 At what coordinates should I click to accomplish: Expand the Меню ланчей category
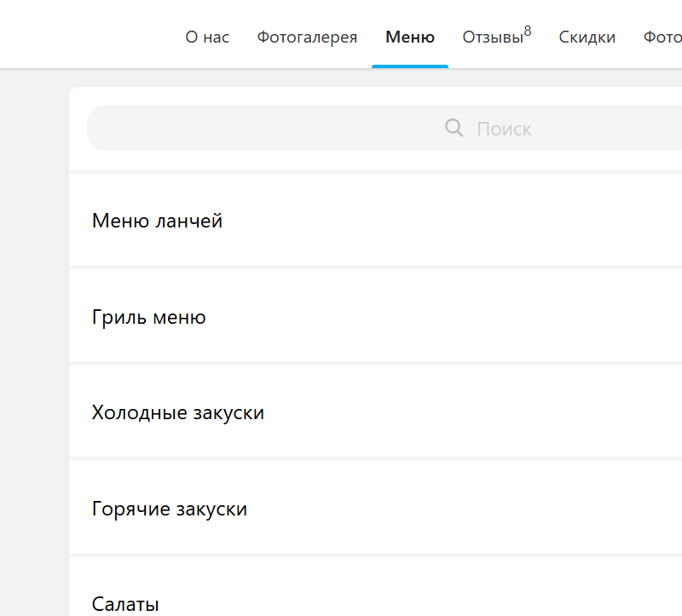point(375,220)
